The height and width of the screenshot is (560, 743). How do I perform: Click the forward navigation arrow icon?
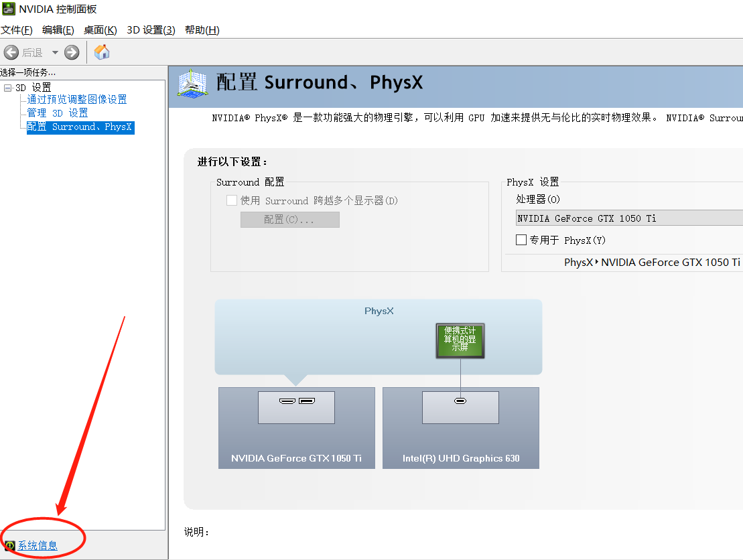point(72,52)
